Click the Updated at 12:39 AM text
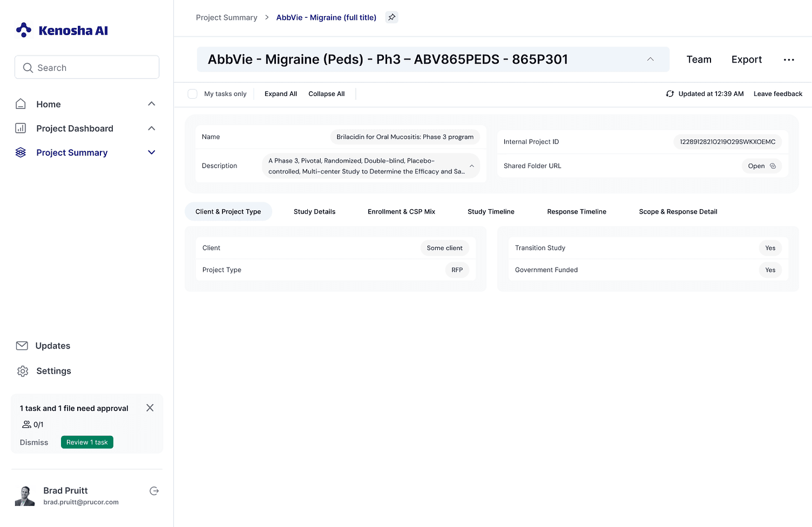 [711, 94]
